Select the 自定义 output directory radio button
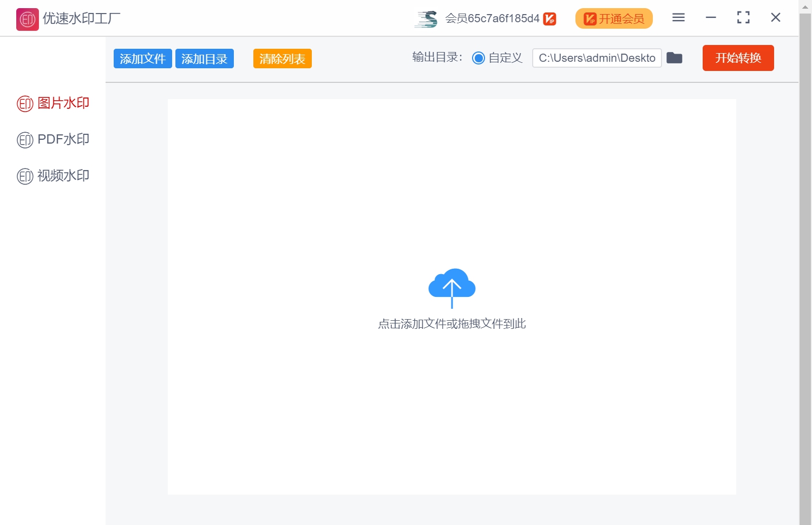812x525 pixels. (x=479, y=58)
